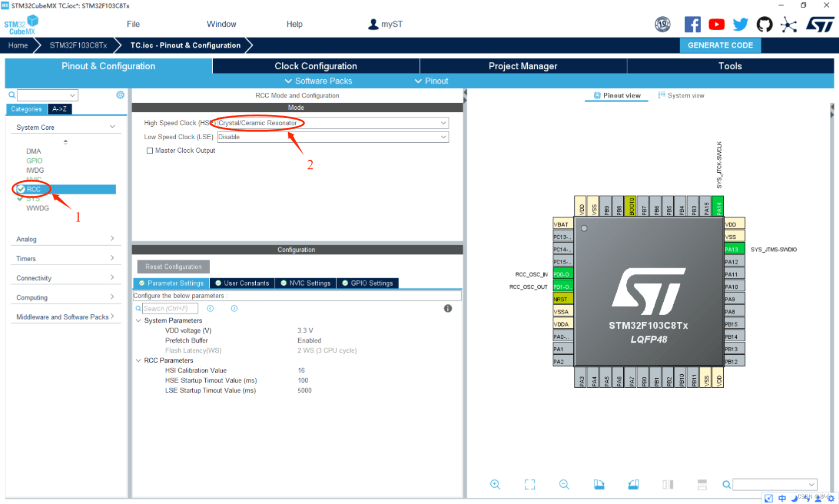Click the horizontal split view icon
The width and height of the screenshot is (839, 504).
tap(702, 484)
